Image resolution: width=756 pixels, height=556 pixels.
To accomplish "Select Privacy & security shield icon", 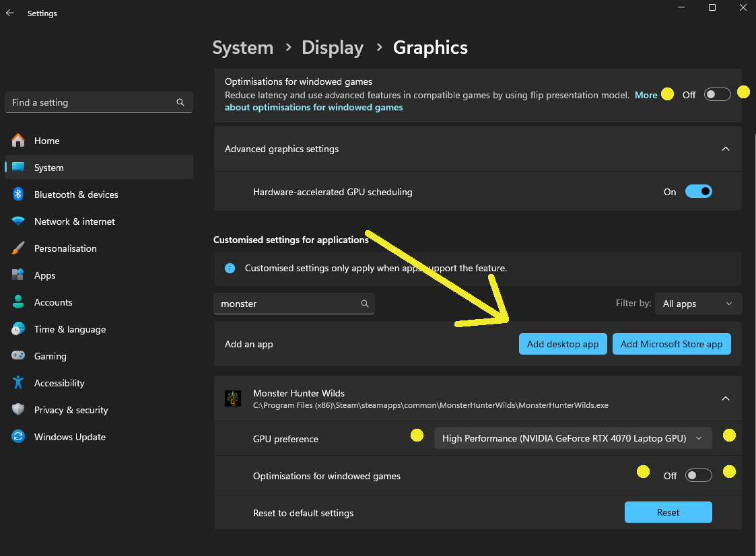I will 18,410.
